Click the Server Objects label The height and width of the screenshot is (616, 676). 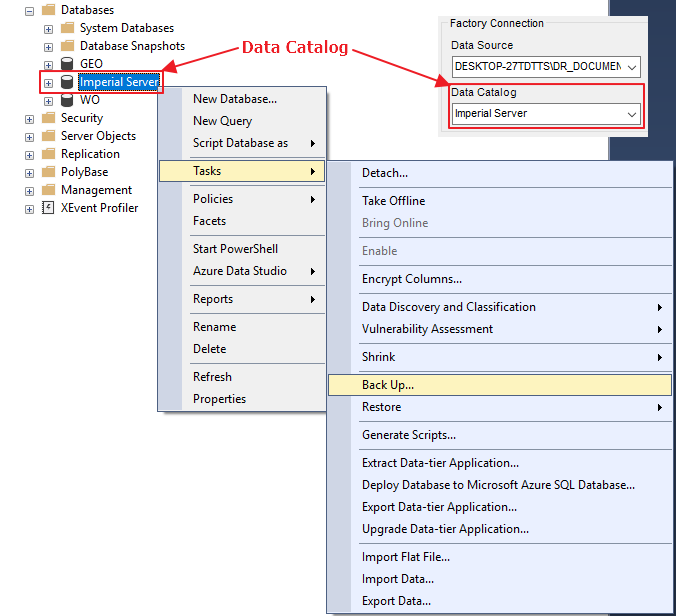coord(98,136)
